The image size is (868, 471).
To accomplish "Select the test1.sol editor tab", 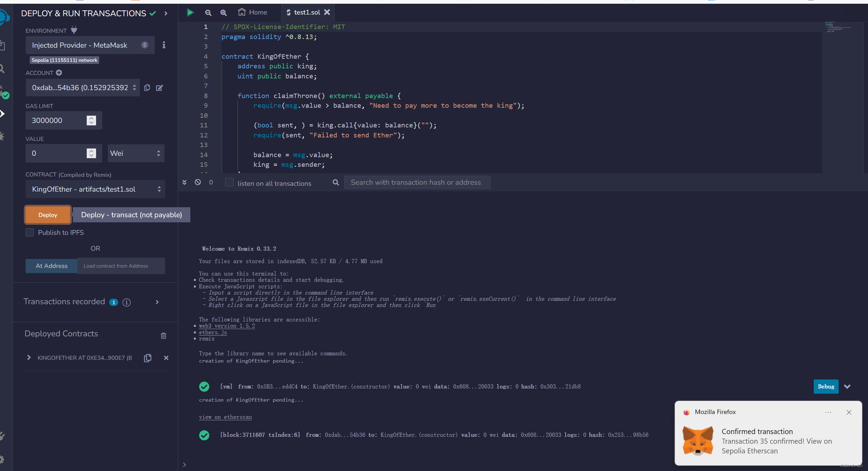I will point(306,12).
